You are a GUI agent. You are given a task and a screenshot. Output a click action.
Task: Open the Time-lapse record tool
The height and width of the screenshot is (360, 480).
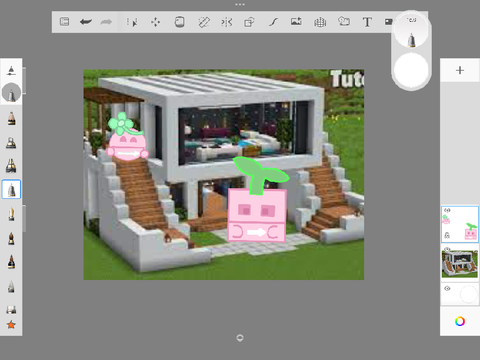(344, 22)
